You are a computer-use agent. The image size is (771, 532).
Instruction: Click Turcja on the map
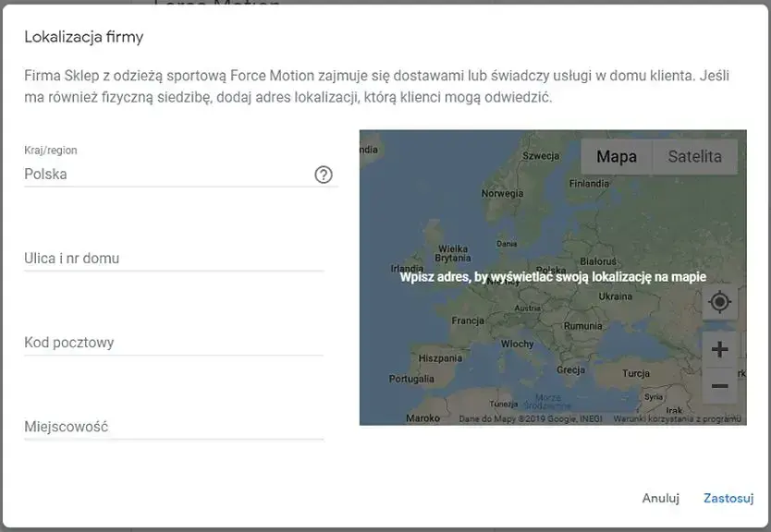point(636,374)
